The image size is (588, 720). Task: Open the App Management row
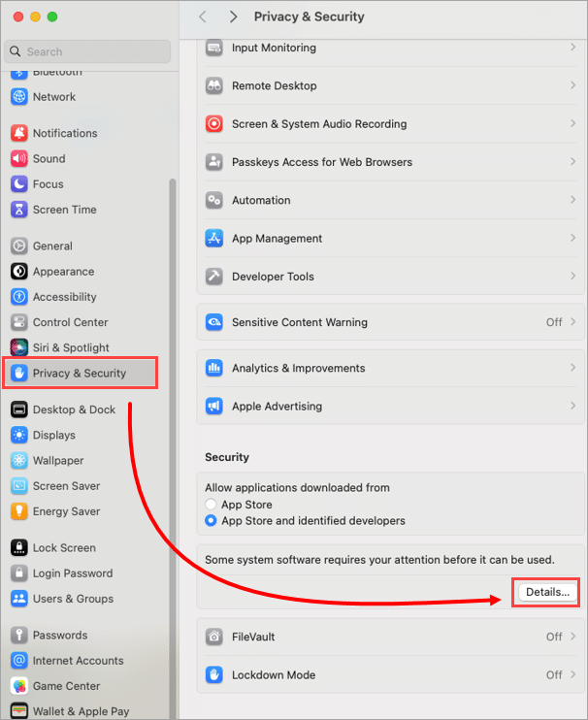pyautogui.click(x=390, y=239)
